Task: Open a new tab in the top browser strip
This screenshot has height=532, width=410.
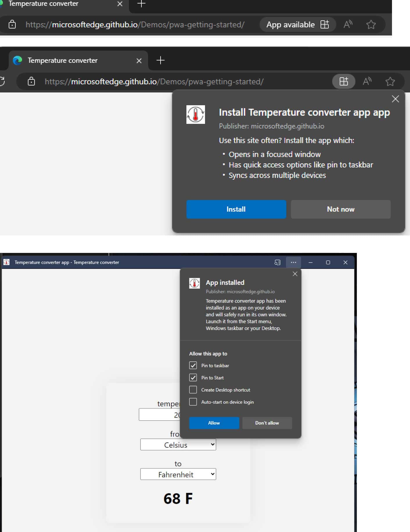Action: coord(141,4)
